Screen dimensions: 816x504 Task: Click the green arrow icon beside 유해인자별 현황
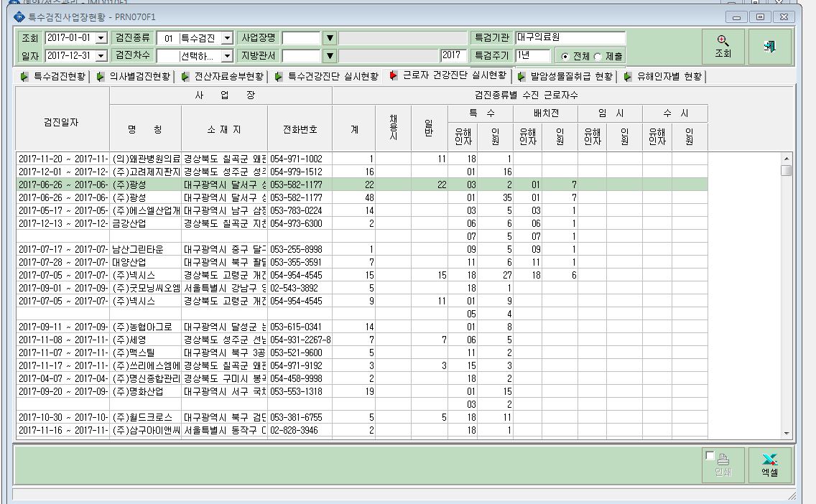point(628,76)
